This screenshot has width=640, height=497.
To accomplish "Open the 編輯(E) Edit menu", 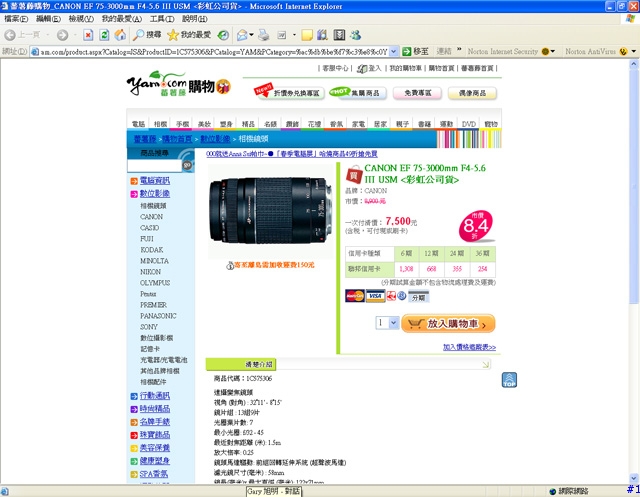I will (x=48, y=19).
